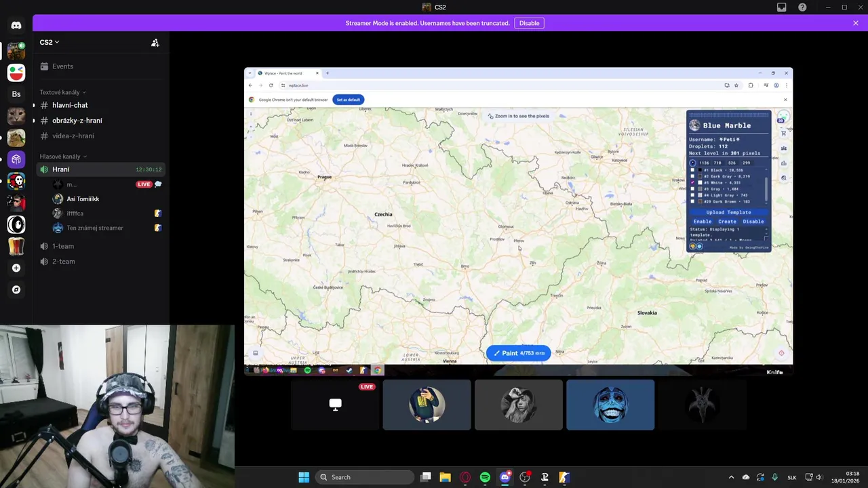
Task: Toggle the #2 Dark Gray color checkbox
Action: pyautogui.click(x=692, y=176)
